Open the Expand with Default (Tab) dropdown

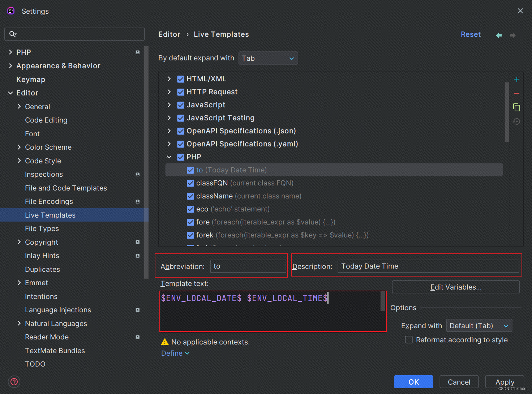point(479,326)
